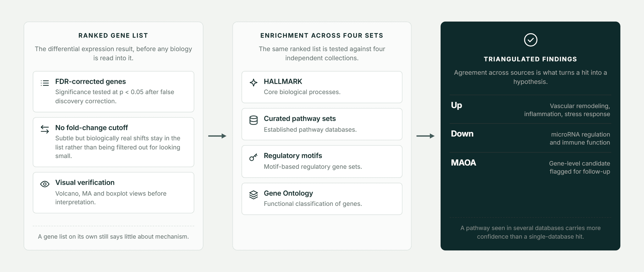Click the Enrichment Across Four Sets heading
This screenshot has height=272, width=644.
[322, 36]
